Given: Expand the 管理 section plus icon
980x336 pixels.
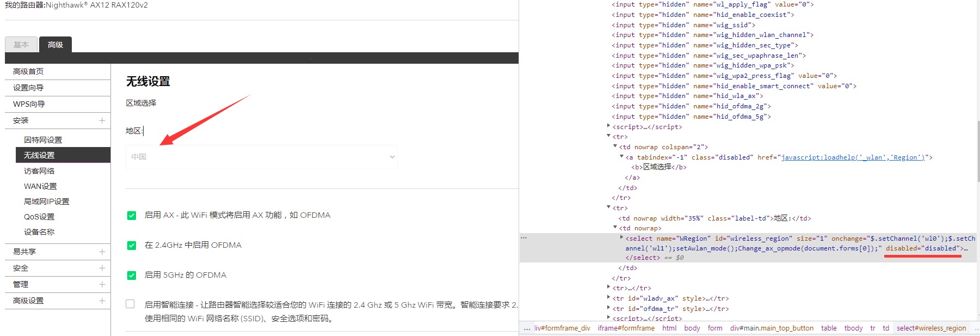Looking at the screenshot, I should [102, 284].
